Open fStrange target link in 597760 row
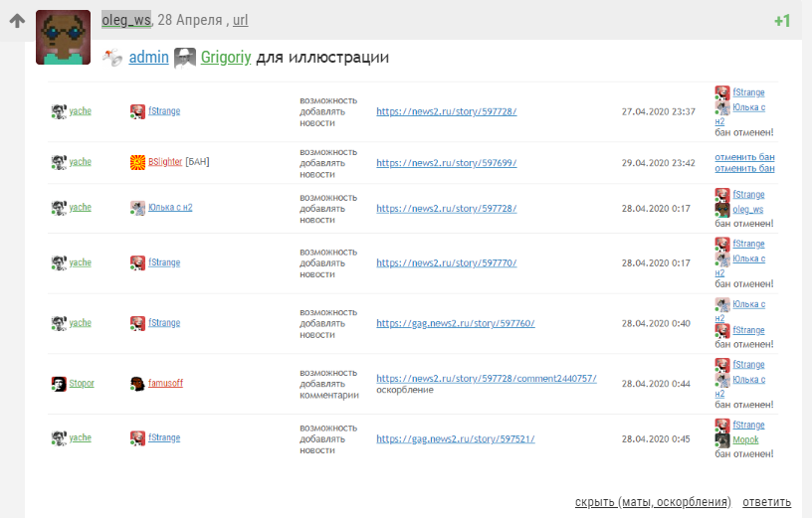812x518 pixels. 164,322
